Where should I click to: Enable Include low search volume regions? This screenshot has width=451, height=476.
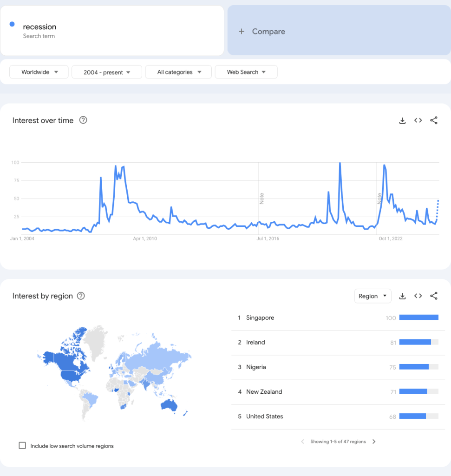point(22,446)
